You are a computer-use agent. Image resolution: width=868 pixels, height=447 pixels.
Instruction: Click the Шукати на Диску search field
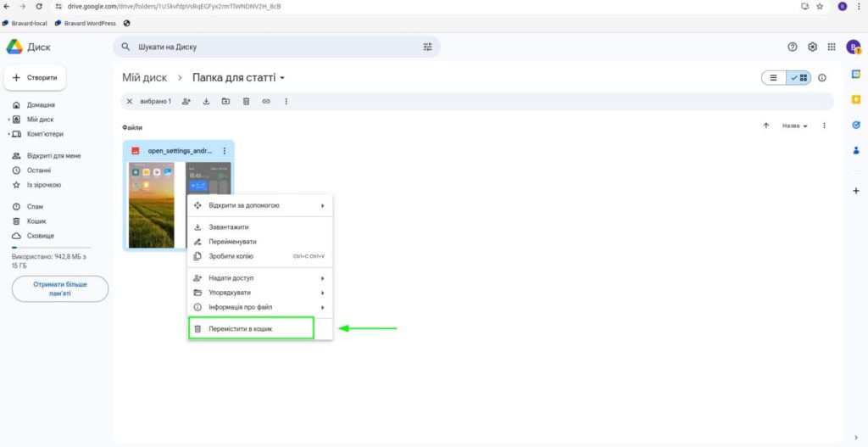pyautogui.click(x=277, y=47)
